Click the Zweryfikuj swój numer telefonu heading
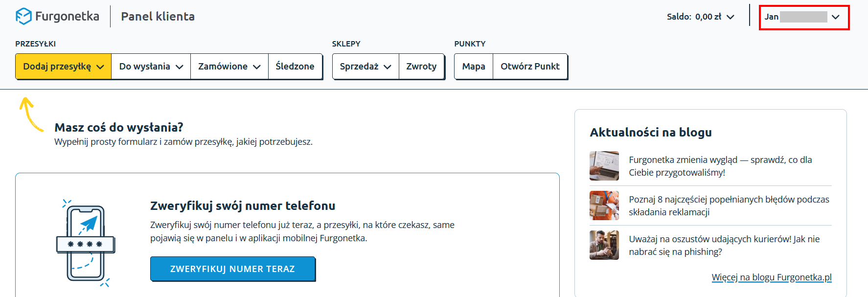Screen dimensions: 868x297 (x=243, y=206)
